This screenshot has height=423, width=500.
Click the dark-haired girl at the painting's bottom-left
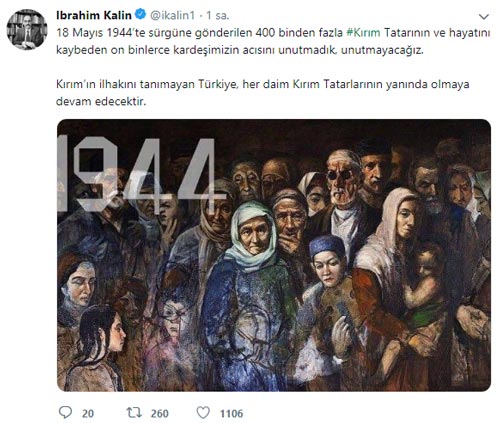point(95,348)
